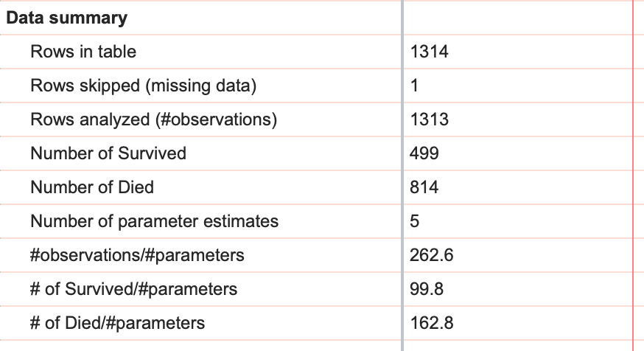644x351 pixels.
Task: Select 'Number of parameter estimates' label
Action: tap(155, 221)
